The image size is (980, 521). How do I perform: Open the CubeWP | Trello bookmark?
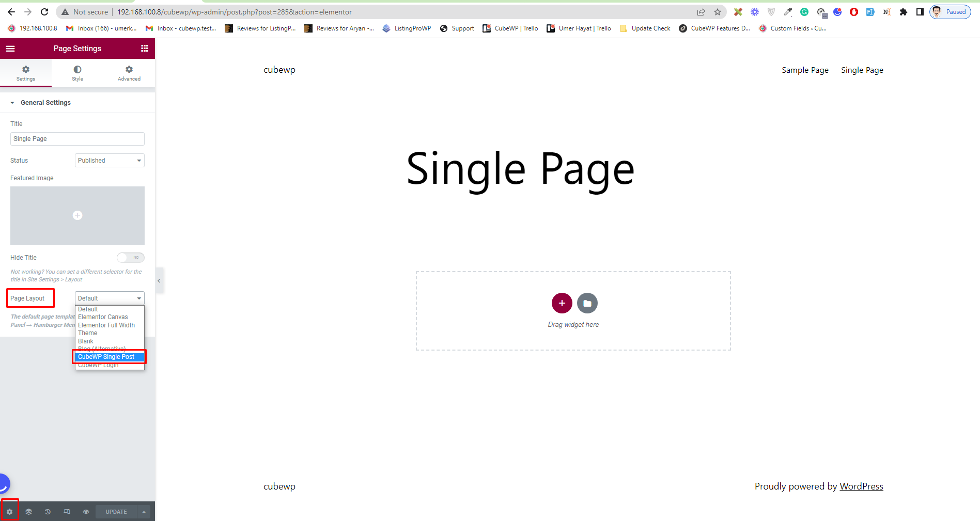pyautogui.click(x=510, y=28)
